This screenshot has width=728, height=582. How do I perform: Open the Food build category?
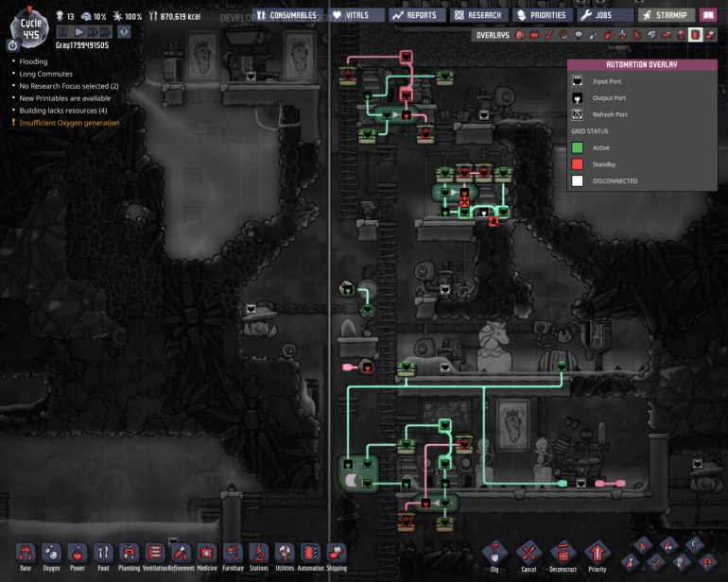pos(103,556)
